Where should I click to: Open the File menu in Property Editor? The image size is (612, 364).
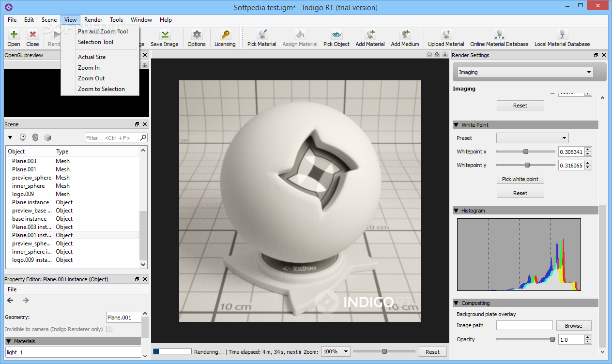click(x=12, y=289)
